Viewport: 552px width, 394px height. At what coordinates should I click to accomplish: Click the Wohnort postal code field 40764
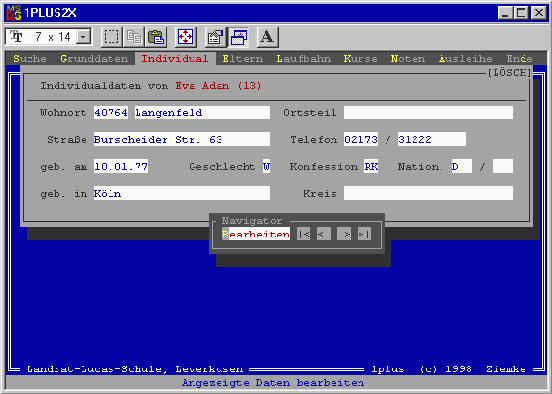(111, 113)
